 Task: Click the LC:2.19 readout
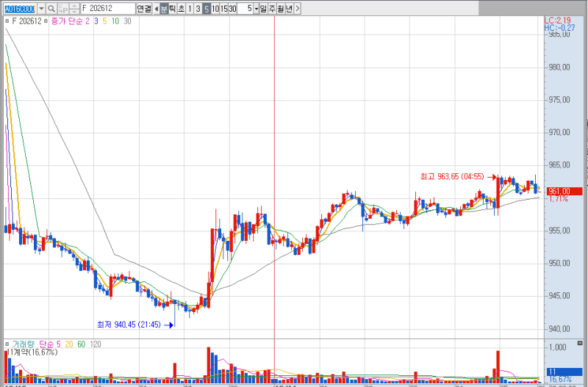(558, 21)
